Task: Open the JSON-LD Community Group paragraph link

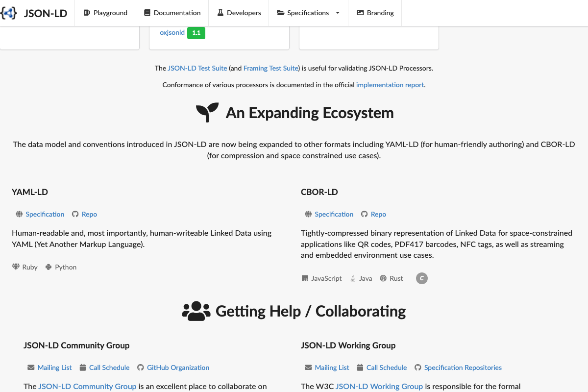Action: tap(88, 386)
